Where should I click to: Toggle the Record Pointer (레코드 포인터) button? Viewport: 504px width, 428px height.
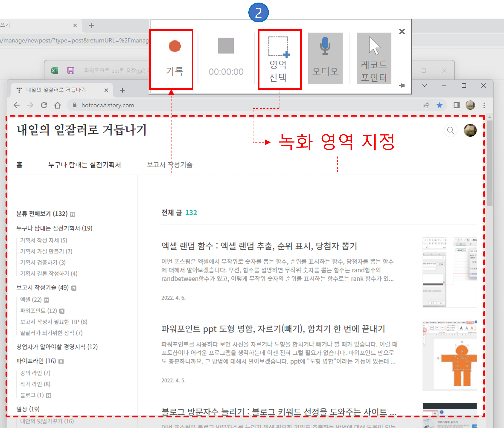point(374,58)
